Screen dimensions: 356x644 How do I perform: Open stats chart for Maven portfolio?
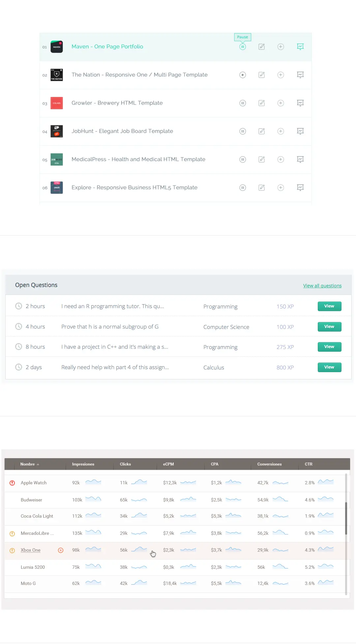(300, 47)
